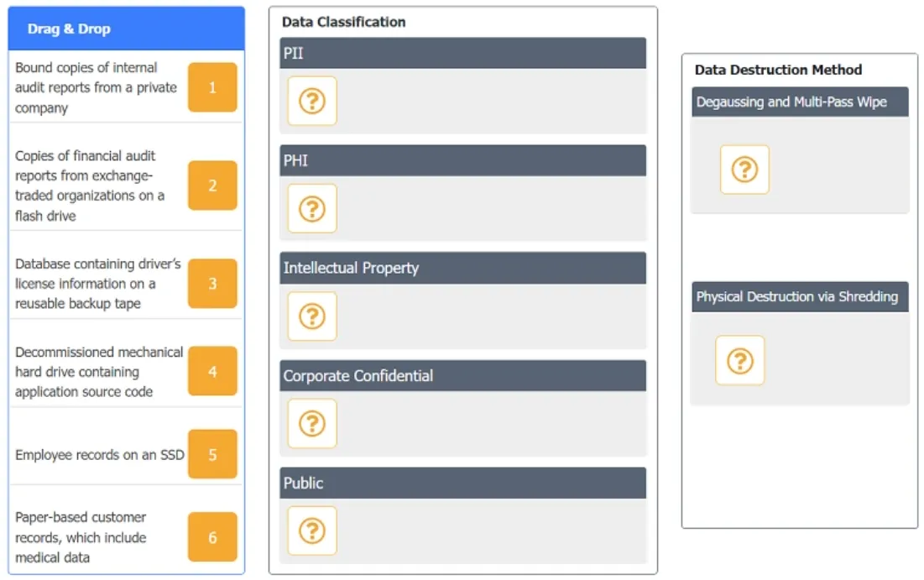Select the slot under Physical Destruction via Shredding
Viewport: 924px width, 580px height.
click(x=740, y=361)
